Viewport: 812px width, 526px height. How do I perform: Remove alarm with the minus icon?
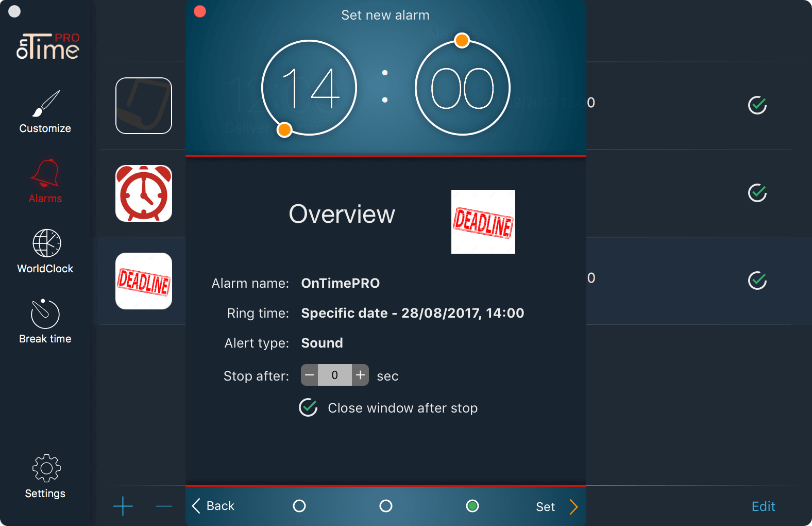[x=164, y=506]
